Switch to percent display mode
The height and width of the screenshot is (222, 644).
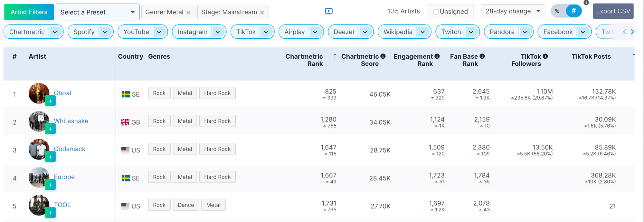coord(557,11)
